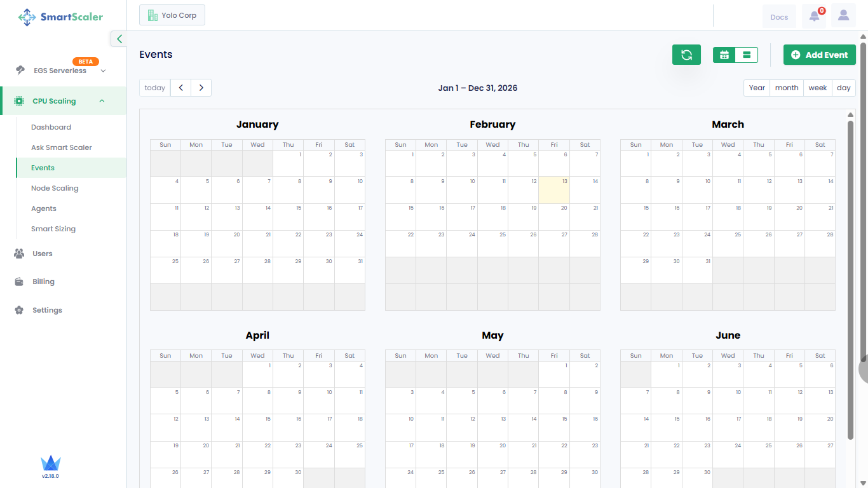
Task: Switch to list view of events
Action: coord(746,55)
